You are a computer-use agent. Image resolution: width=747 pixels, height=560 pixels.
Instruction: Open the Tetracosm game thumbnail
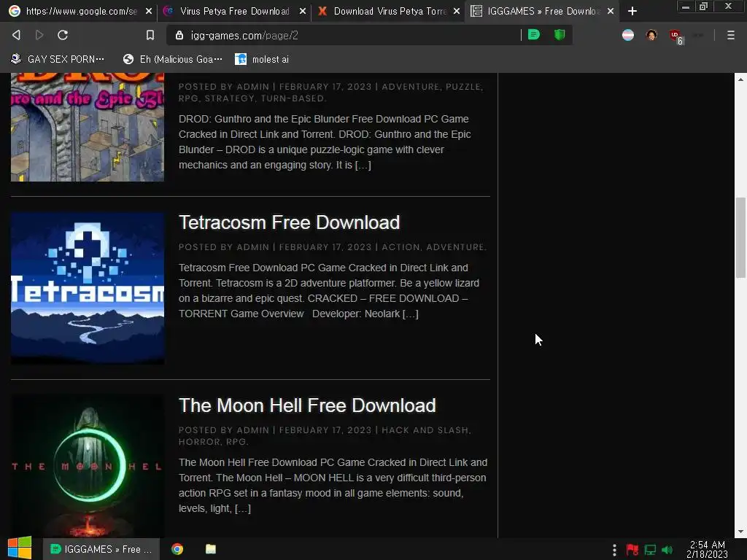[x=88, y=288]
